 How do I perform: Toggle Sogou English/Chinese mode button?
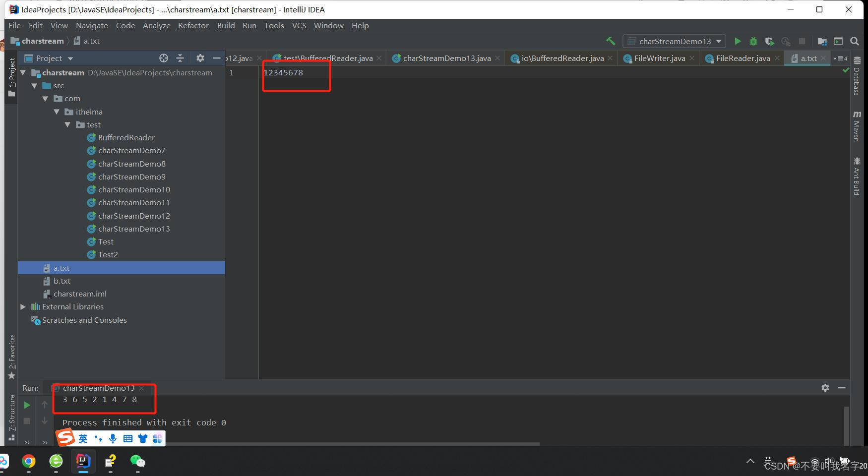[x=83, y=438]
